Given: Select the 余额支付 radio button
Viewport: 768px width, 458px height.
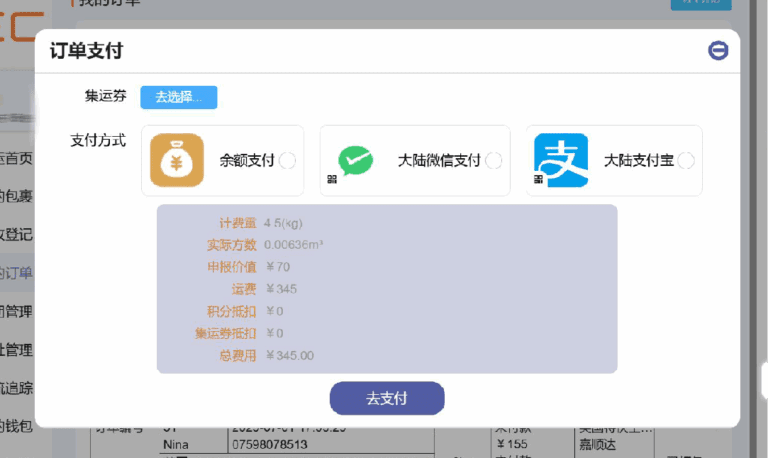Looking at the screenshot, I should click(x=288, y=160).
